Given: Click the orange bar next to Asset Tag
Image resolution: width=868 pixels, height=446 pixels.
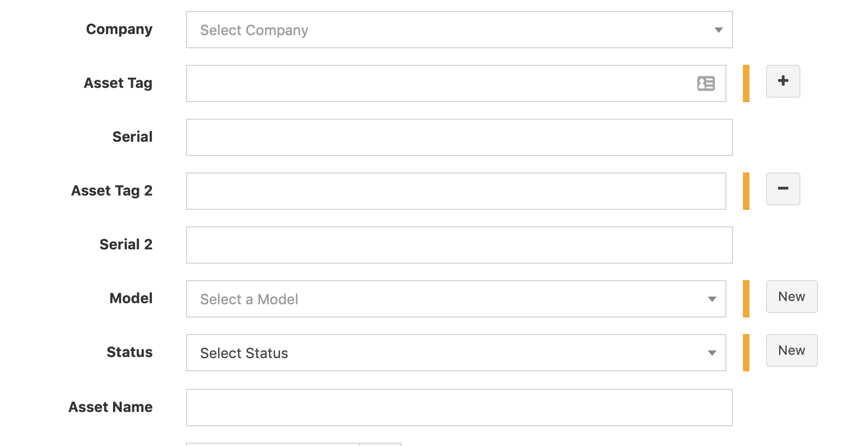Looking at the screenshot, I should point(746,83).
